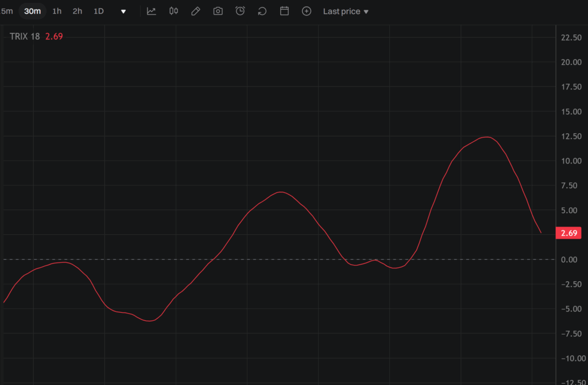Expand the more timeframes dropdown arrow
The width and height of the screenshot is (588, 385).
pos(123,11)
